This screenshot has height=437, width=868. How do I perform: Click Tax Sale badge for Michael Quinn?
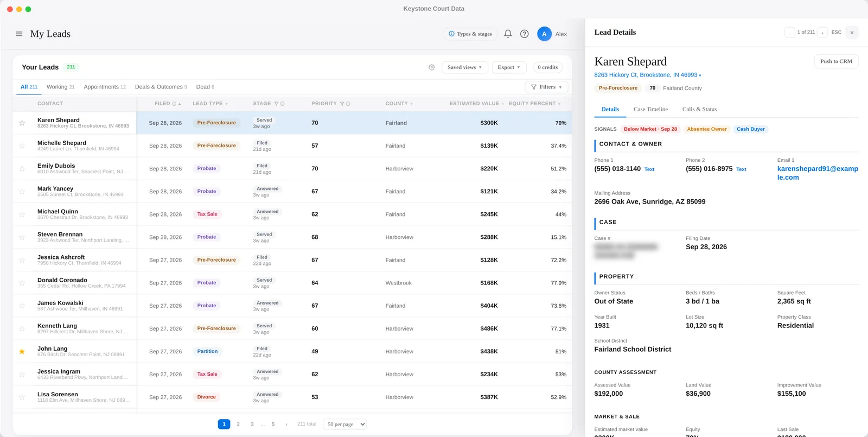207,214
